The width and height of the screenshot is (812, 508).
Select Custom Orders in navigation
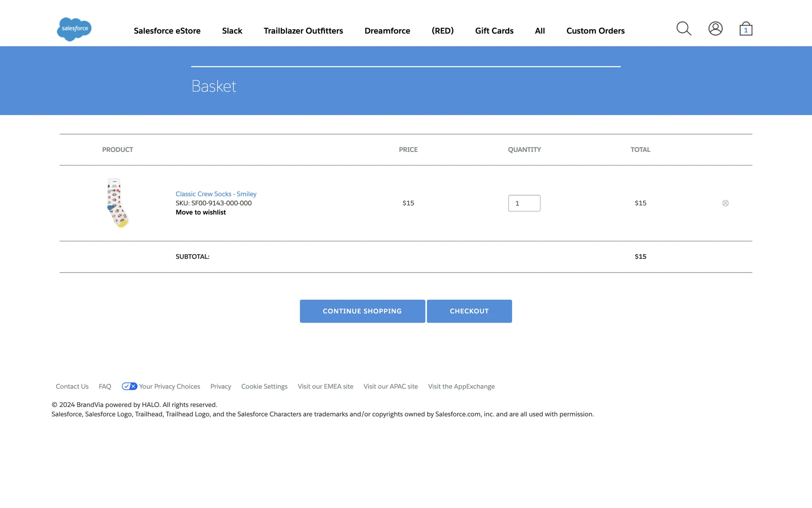point(595,31)
